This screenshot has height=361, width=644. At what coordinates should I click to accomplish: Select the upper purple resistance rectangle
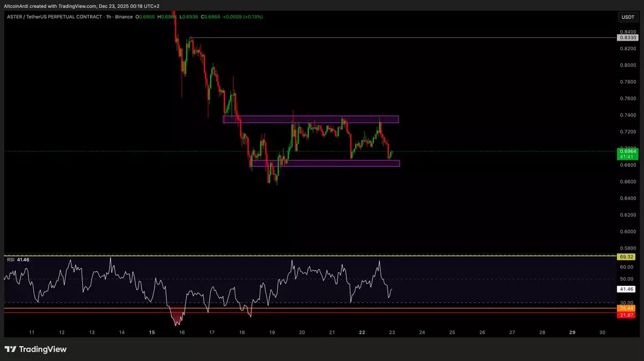pyautogui.click(x=311, y=119)
